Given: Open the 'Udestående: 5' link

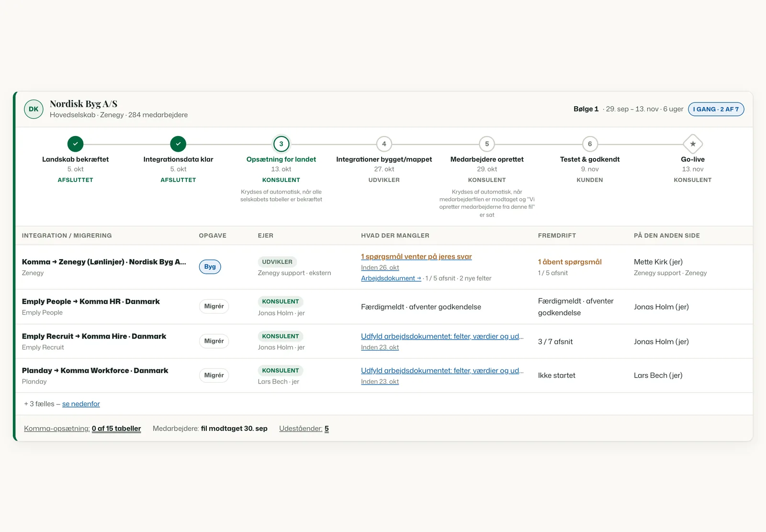Looking at the screenshot, I should click(304, 429).
